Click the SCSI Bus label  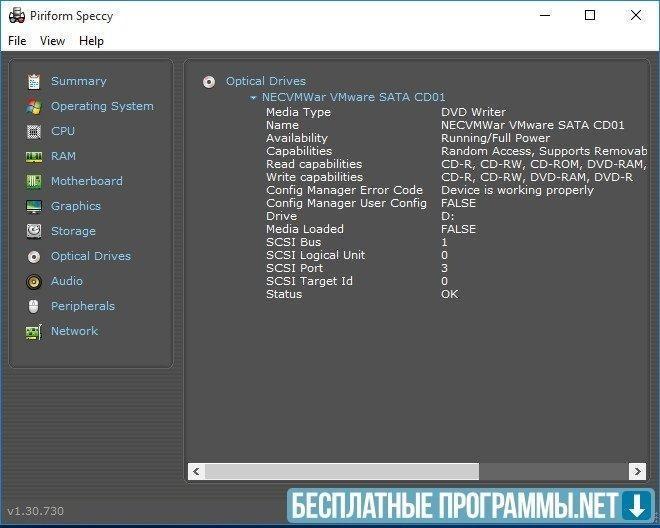(x=293, y=242)
